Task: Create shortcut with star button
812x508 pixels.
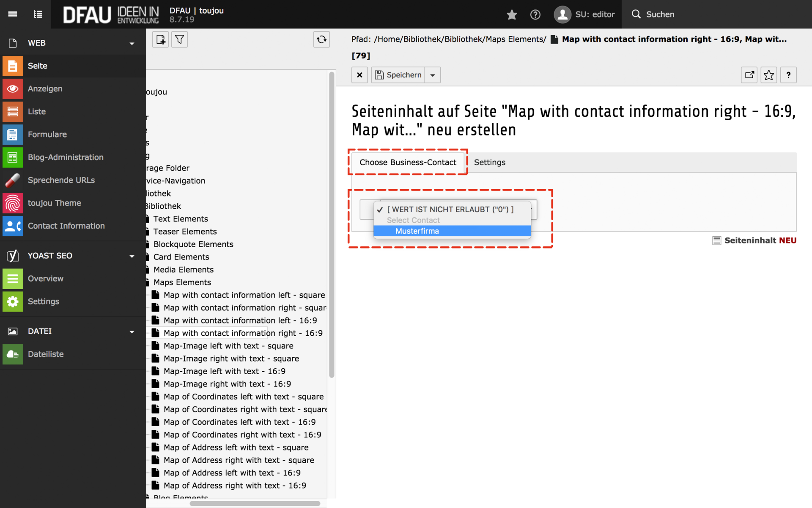Action: pyautogui.click(x=768, y=75)
